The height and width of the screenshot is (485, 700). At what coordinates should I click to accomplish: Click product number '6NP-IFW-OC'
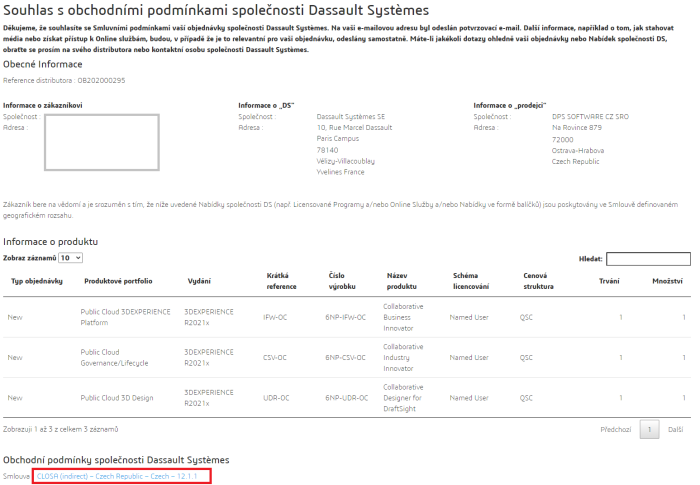click(x=346, y=317)
